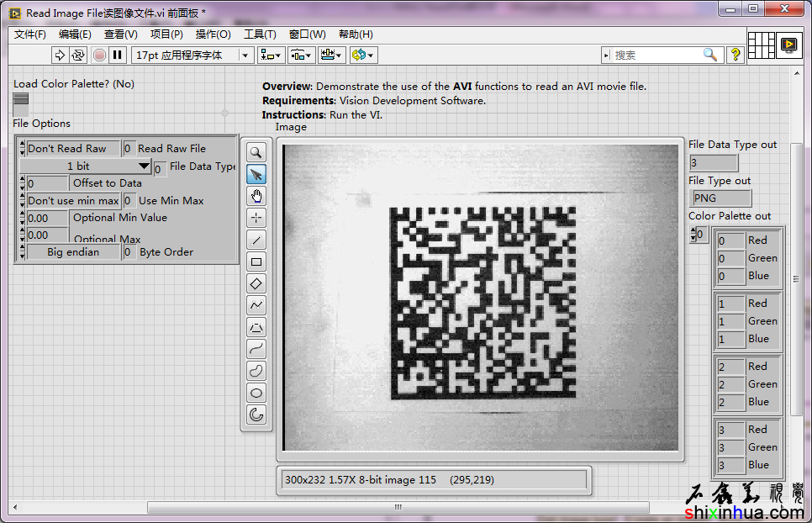Screen dimensions: 812x523
Task: Open the 编辑(E) menu
Action: 75,34
